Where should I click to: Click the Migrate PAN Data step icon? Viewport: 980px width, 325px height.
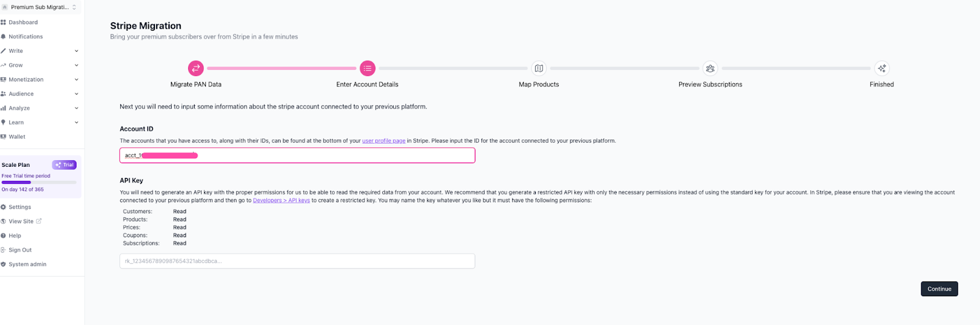pyautogui.click(x=196, y=68)
